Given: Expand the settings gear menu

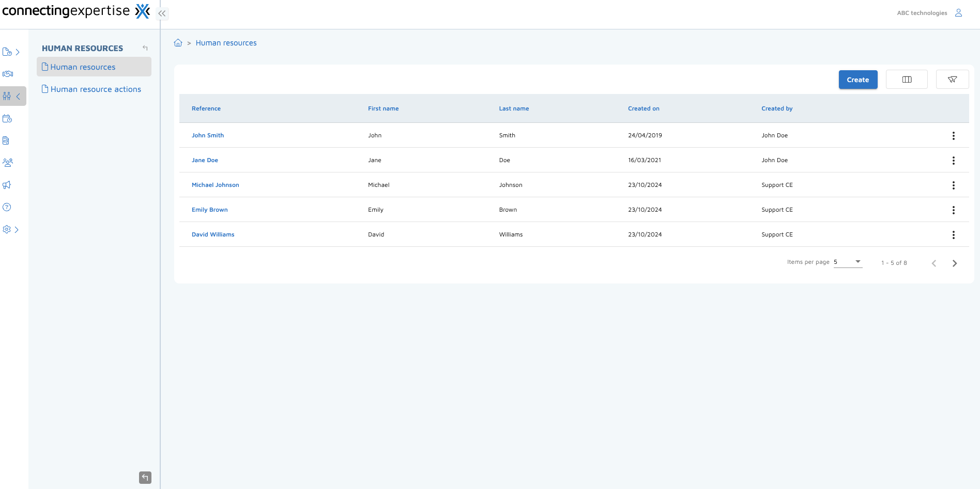Looking at the screenshot, I should [11, 229].
